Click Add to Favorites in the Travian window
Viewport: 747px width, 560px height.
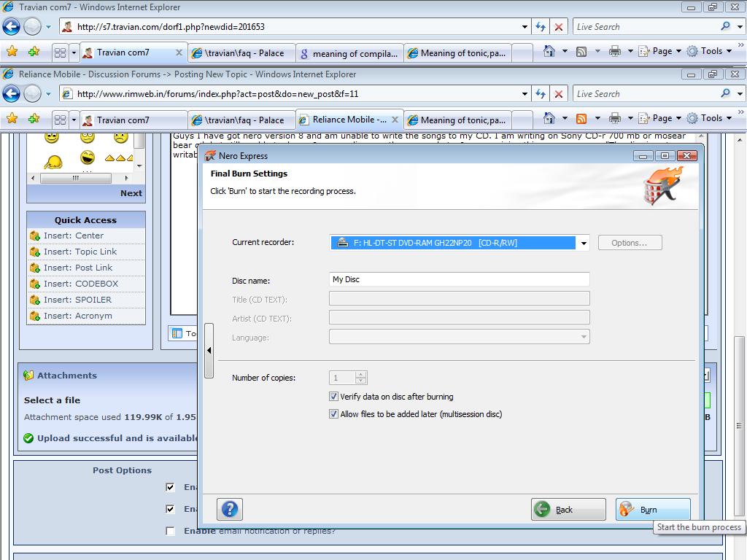(34, 52)
